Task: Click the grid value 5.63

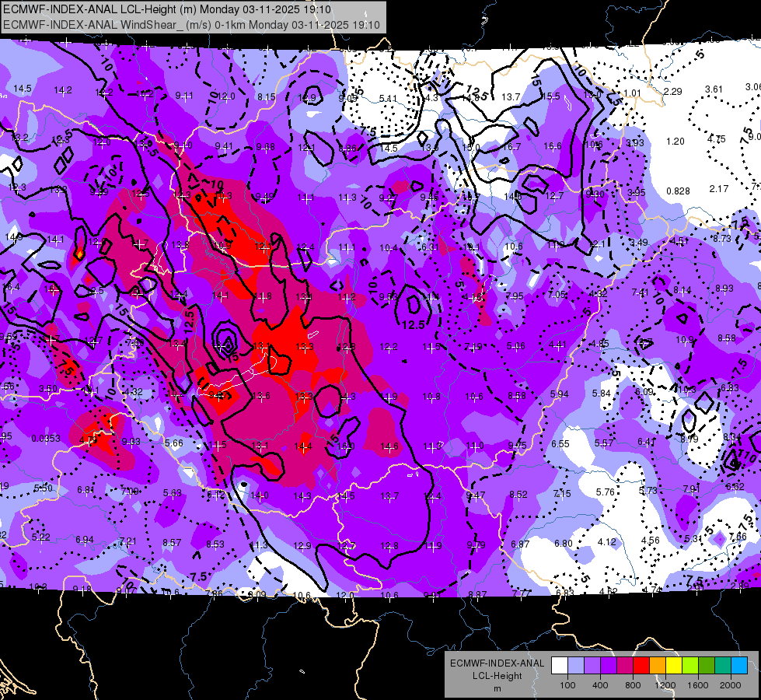Action: (x=173, y=493)
